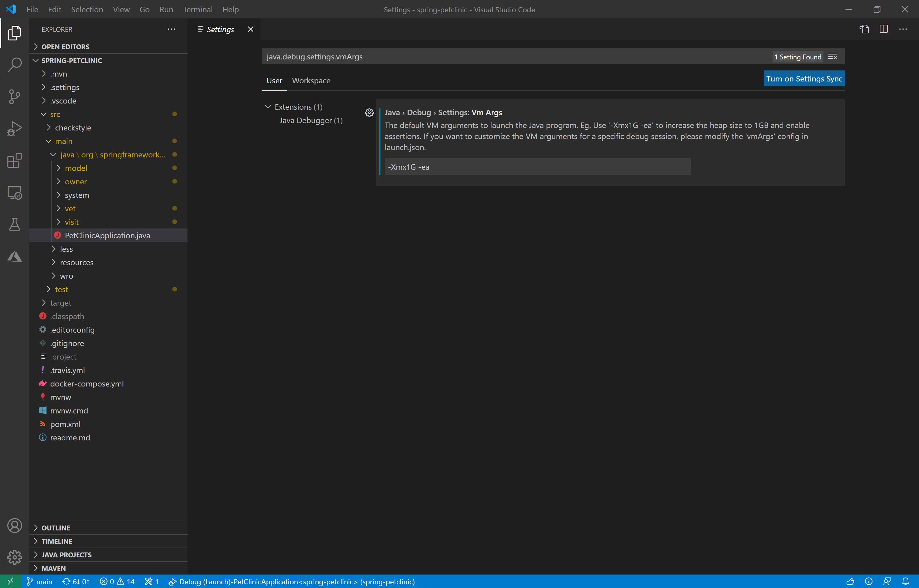Open the Selection menu
This screenshot has height=588, width=919.
tap(87, 9)
